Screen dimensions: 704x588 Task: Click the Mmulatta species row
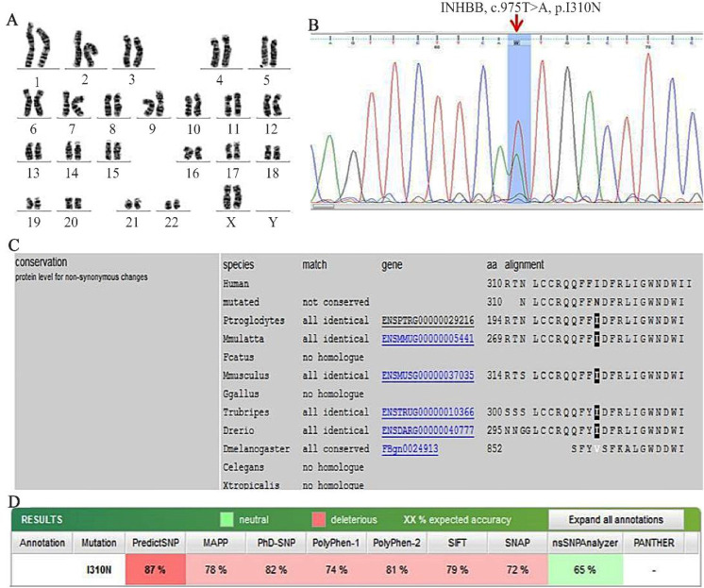click(x=454, y=339)
